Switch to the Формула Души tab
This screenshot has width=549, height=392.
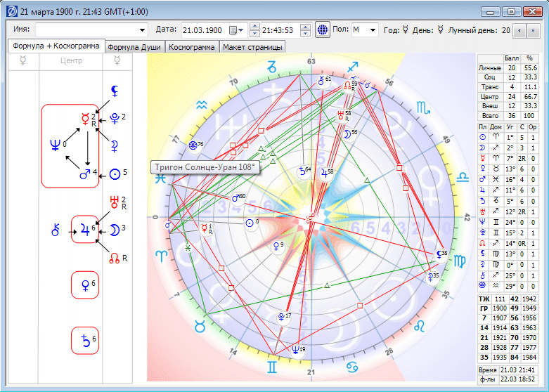134,47
